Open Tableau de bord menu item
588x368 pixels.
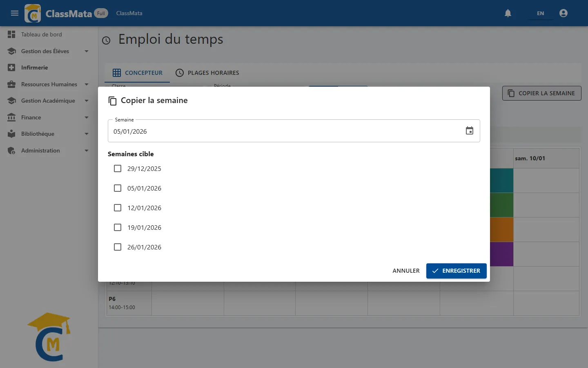[x=49, y=34]
